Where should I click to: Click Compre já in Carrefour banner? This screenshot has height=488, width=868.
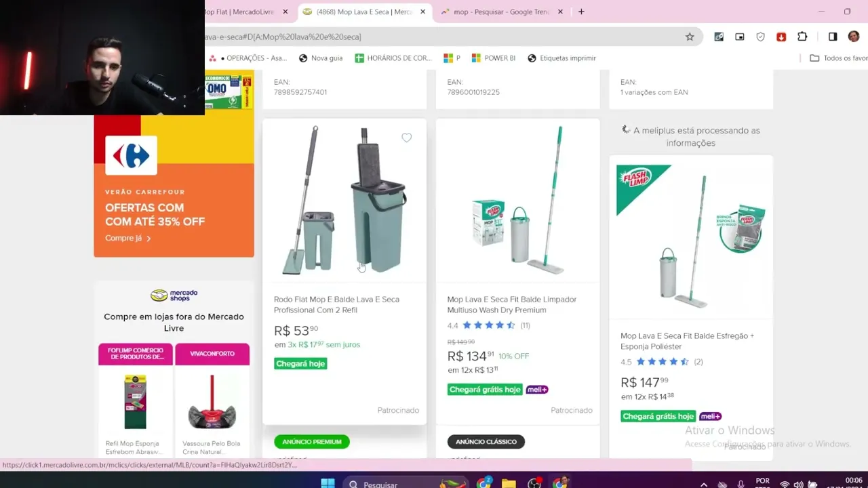tap(127, 238)
